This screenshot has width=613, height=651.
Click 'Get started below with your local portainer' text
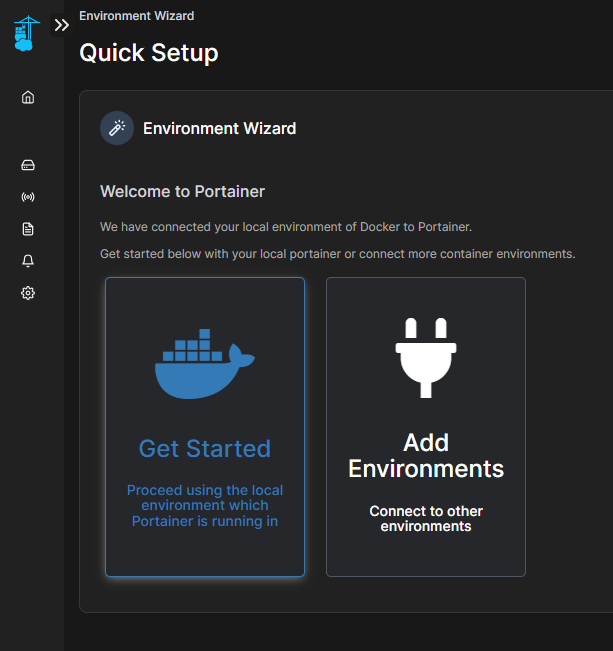[338, 254]
